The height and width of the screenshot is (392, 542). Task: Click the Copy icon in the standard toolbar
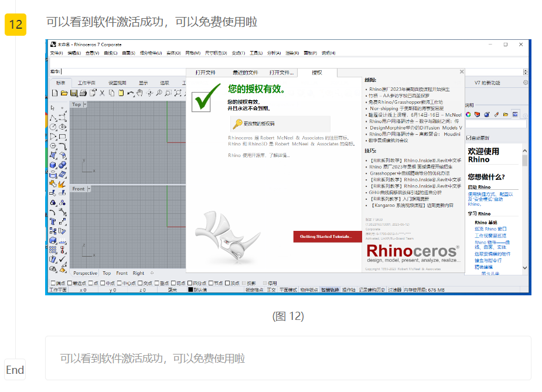(x=112, y=93)
